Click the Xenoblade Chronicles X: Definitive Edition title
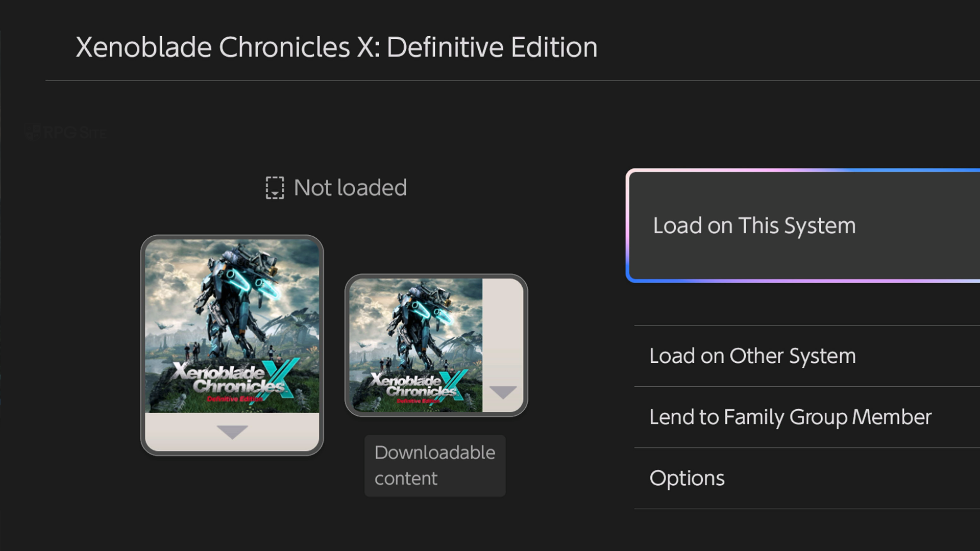The width and height of the screenshot is (980, 551). (336, 47)
